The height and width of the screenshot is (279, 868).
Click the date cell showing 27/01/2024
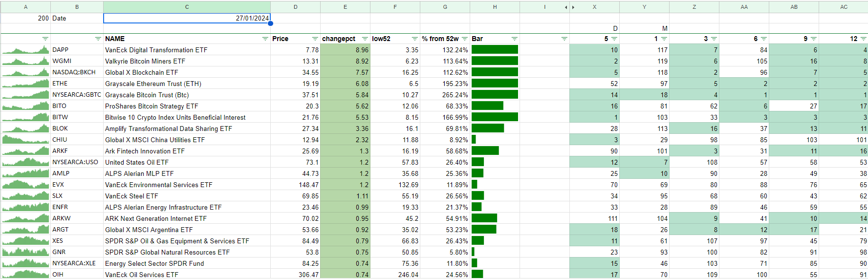[187, 18]
